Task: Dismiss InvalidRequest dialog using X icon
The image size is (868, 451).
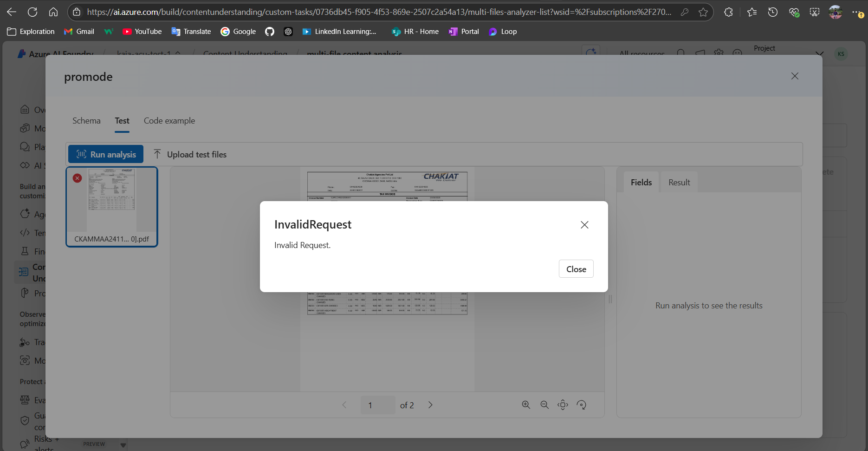Action: pyautogui.click(x=584, y=225)
